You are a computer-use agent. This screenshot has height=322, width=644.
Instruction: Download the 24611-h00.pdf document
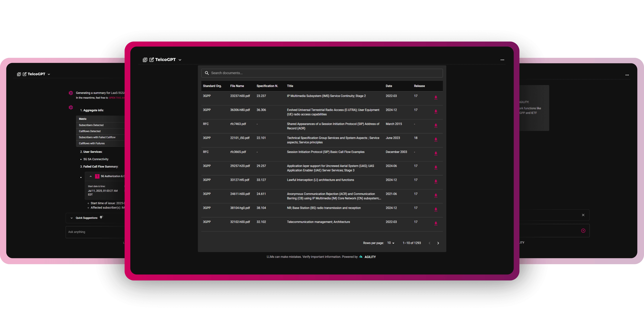click(x=436, y=195)
